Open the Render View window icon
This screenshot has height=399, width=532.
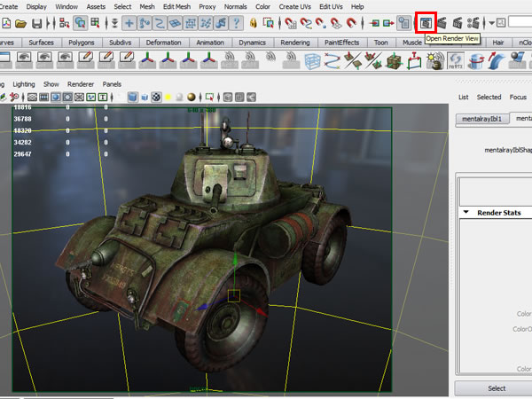click(426, 23)
